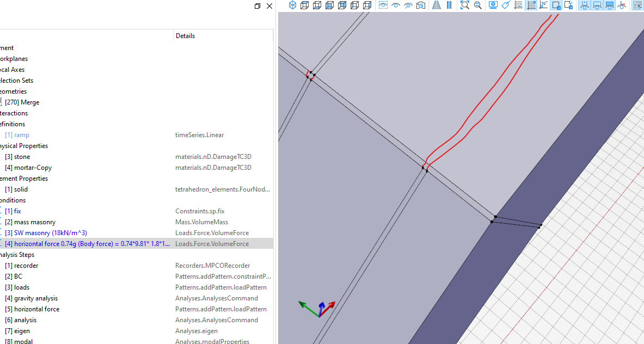Click the plain eye show-all icon
The width and height of the screenshot is (644, 344).
(x=396, y=5)
